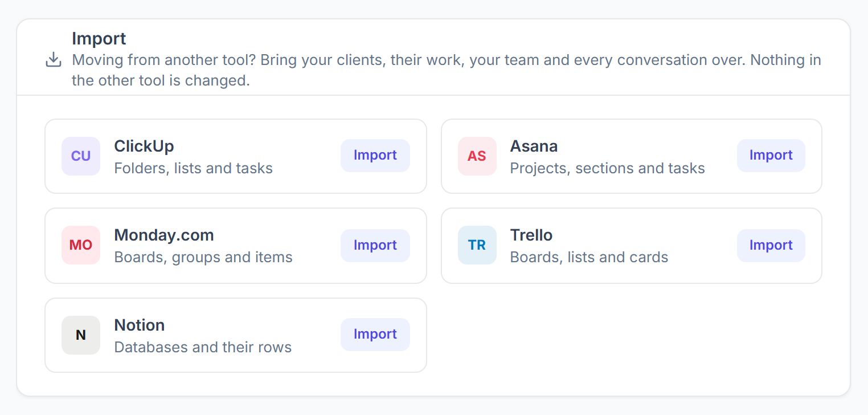
Task: Click the Import download icon in header
Action: [x=53, y=60]
